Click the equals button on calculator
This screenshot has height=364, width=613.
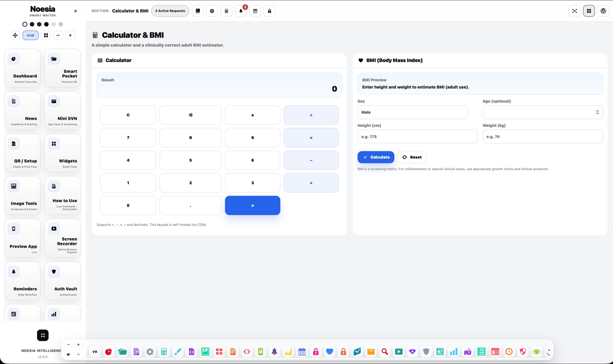click(252, 205)
